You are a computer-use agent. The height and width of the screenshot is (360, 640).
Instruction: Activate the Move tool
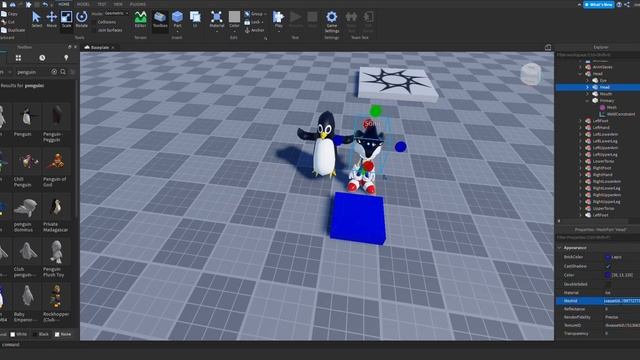51,19
